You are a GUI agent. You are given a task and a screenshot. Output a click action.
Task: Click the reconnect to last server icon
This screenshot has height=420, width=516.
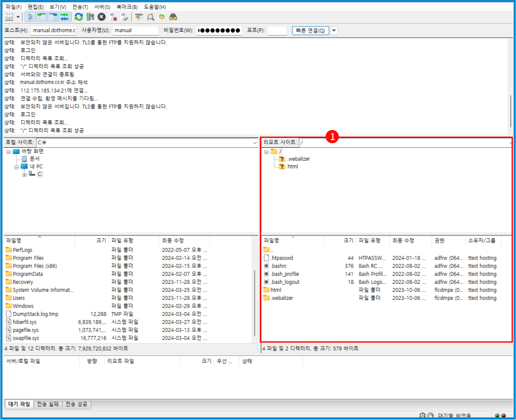click(x=125, y=17)
